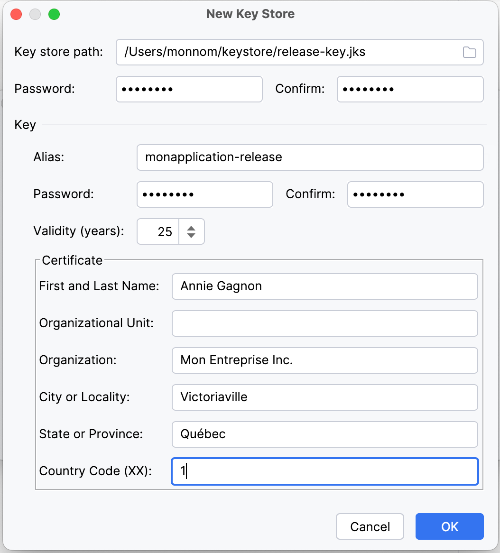Confirm with the OK button
Viewport: 500px width, 553px height.
click(x=450, y=527)
